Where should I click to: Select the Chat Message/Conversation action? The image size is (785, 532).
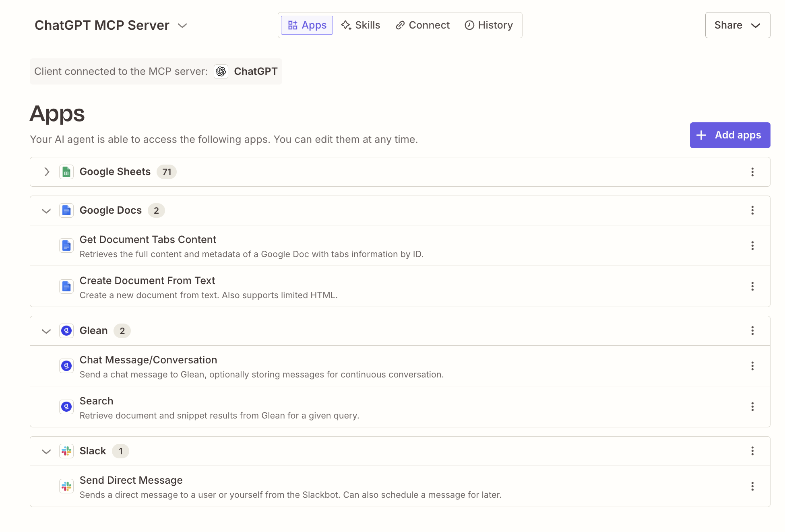pos(149,360)
